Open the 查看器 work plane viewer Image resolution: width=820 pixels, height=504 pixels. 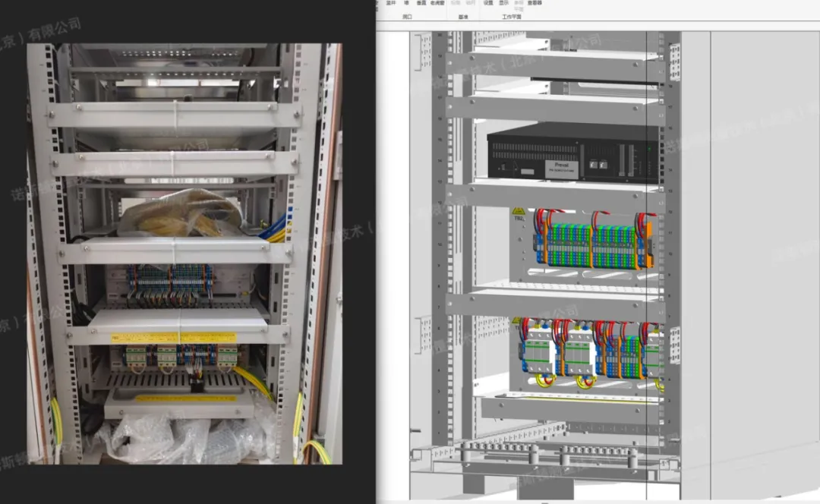(x=535, y=3)
